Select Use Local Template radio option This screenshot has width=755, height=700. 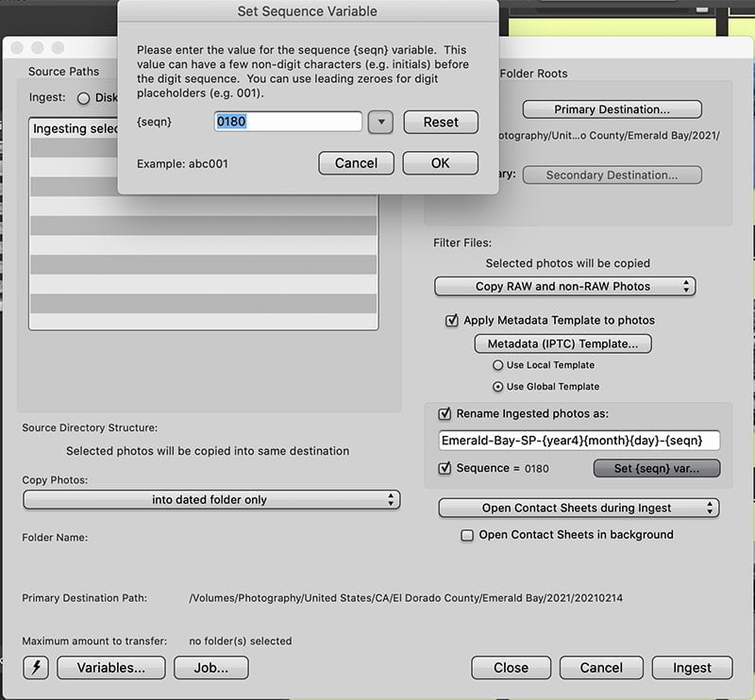498,365
